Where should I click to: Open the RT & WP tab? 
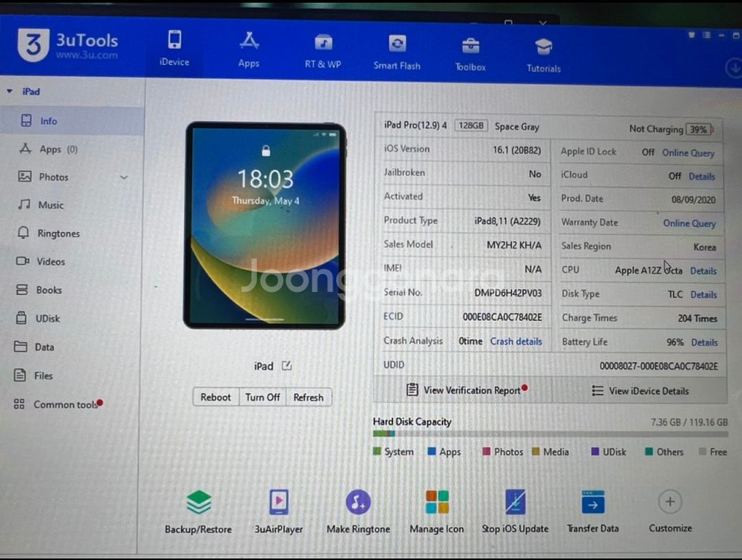coord(323,51)
